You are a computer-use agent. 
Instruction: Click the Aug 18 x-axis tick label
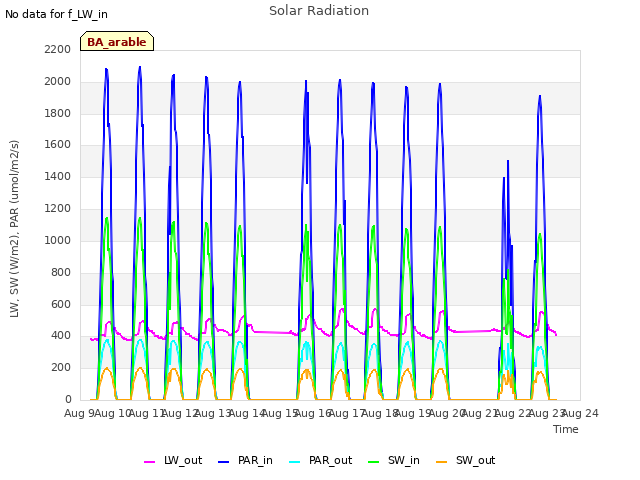380,413
